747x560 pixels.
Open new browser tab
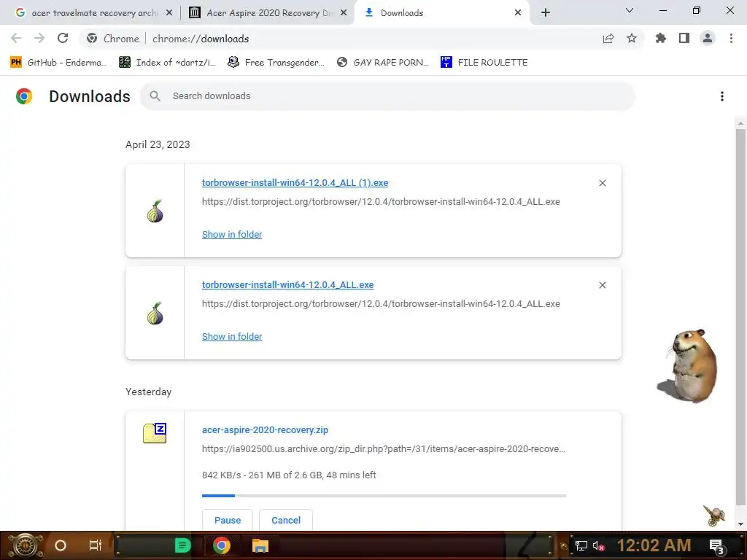click(546, 13)
